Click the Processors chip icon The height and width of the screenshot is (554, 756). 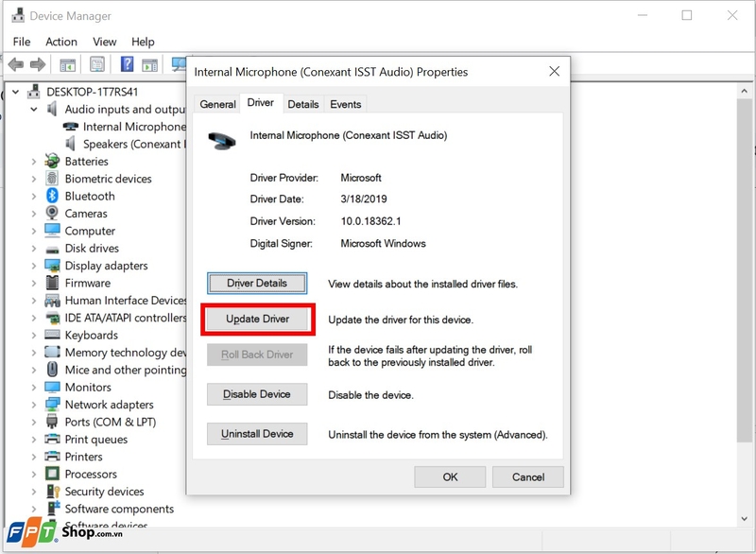[x=52, y=474]
